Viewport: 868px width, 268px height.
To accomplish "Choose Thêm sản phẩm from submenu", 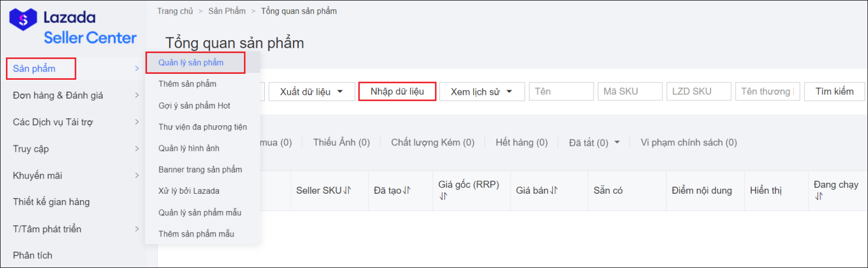I will [187, 84].
